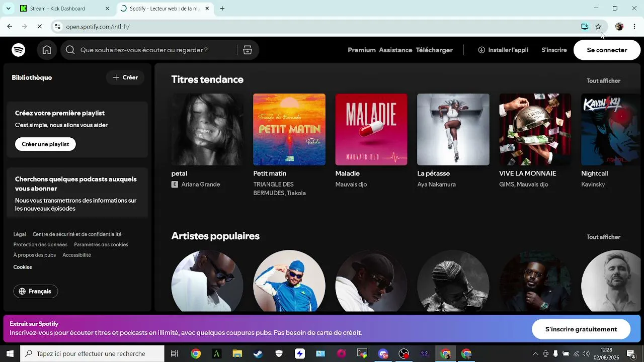644x362 pixels.
Task: Show all Titres tendance via Tout afficher
Action: coord(603,80)
